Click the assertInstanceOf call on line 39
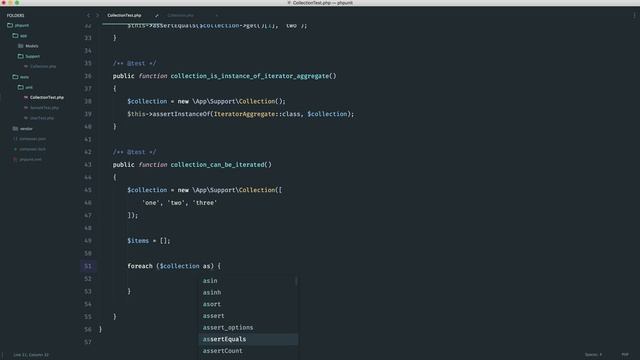Viewport: 640px width, 360px height. pos(181,114)
